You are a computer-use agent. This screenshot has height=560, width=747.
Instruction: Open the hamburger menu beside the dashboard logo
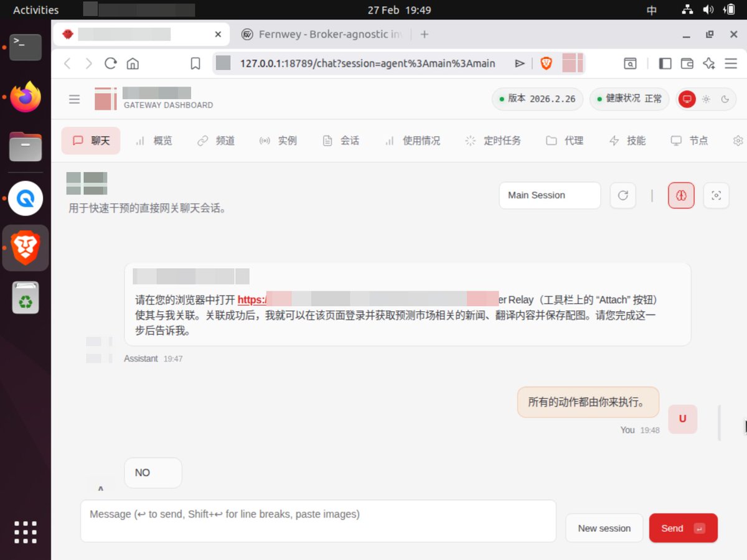(74, 99)
